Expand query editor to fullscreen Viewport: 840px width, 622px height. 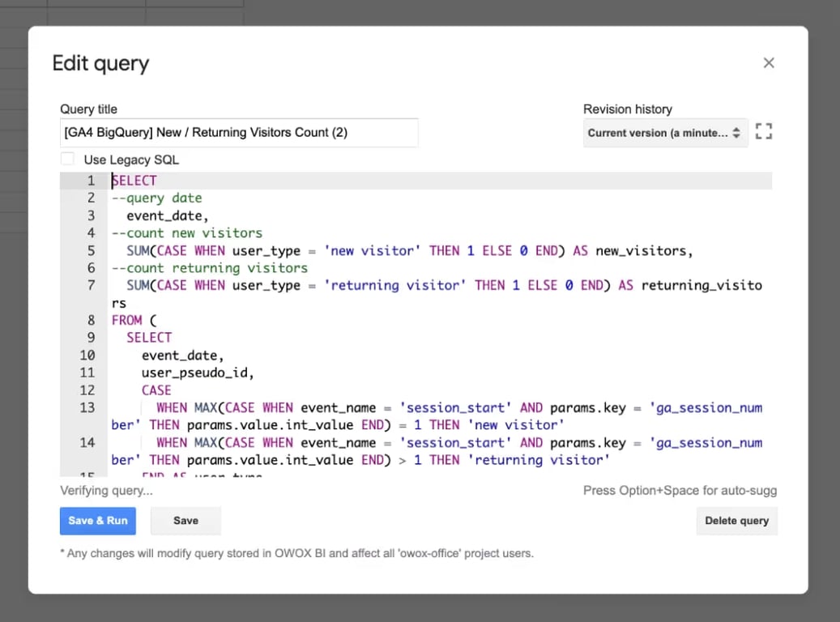[x=763, y=131]
